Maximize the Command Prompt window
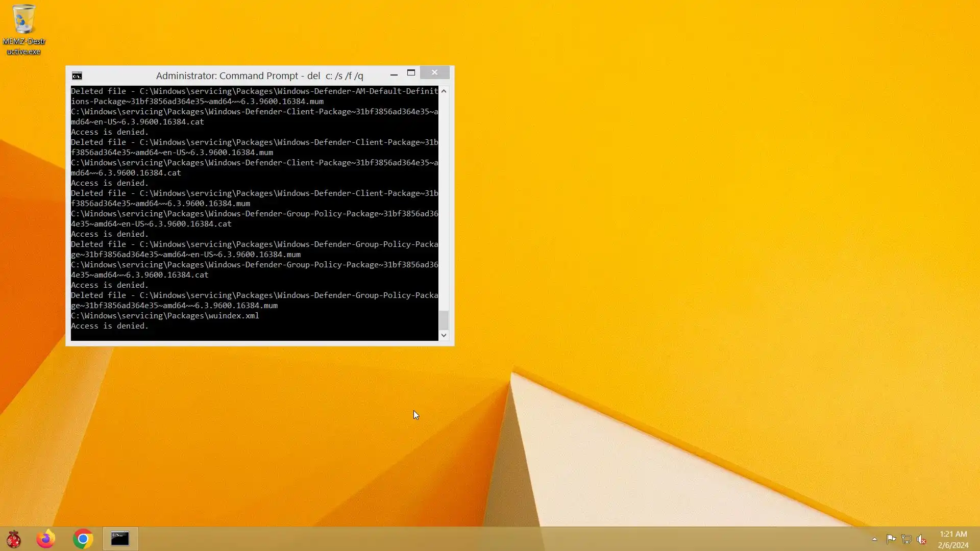This screenshot has height=551, width=980. coord(411,73)
